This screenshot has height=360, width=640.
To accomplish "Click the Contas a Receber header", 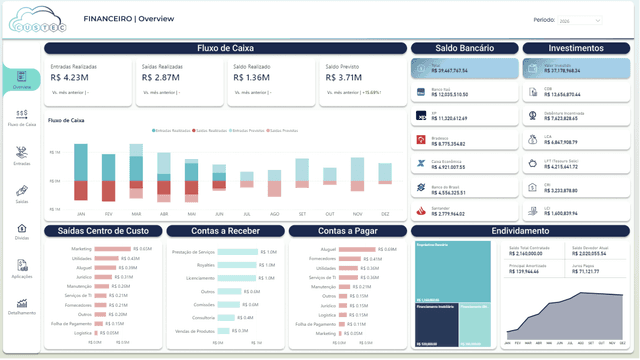I will (x=225, y=231).
